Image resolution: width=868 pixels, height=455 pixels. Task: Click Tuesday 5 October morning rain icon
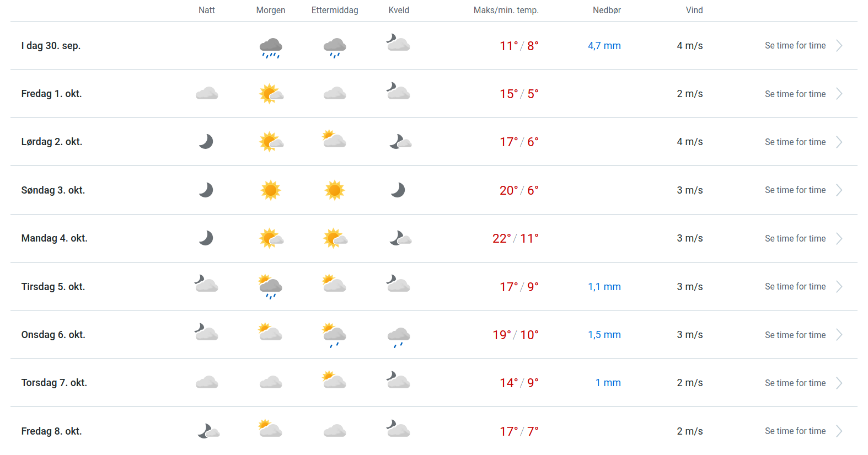click(x=270, y=287)
